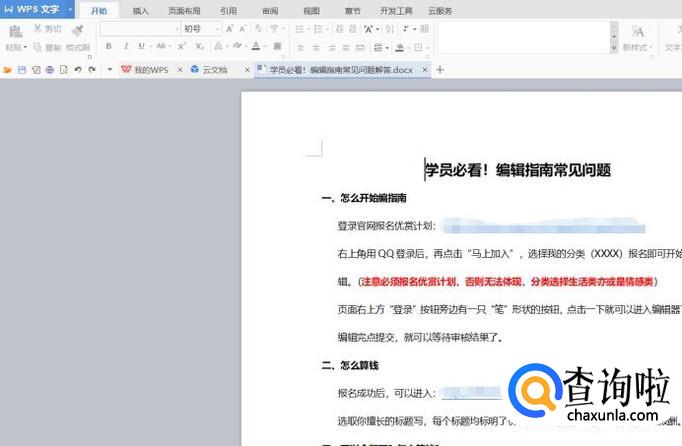Switch to the 插入 ribbon tab
The width and height of the screenshot is (682, 446).
click(141, 11)
